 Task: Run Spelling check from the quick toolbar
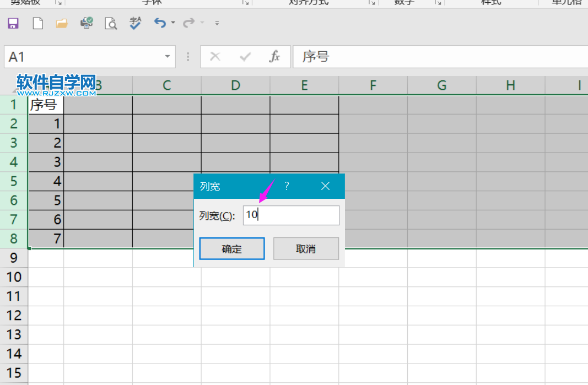point(134,24)
